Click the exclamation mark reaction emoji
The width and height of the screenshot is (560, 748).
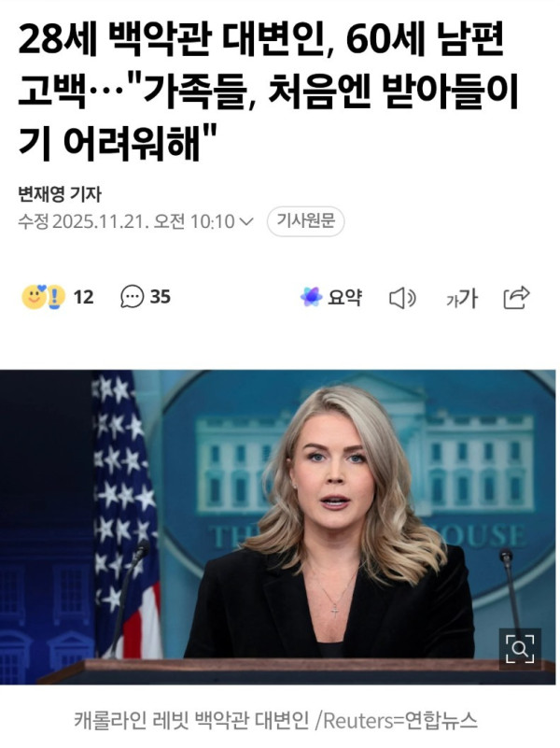pyautogui.click(x=56, y=297)
